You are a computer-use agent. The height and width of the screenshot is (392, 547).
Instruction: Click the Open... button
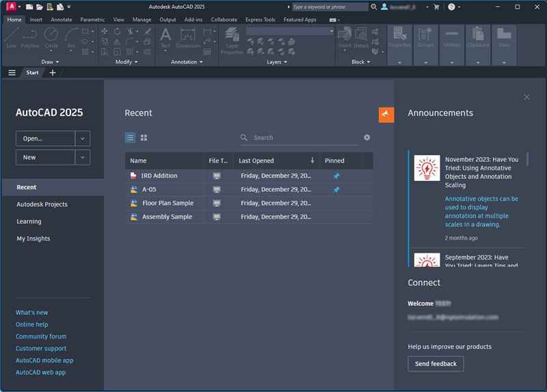click(45, 139)
